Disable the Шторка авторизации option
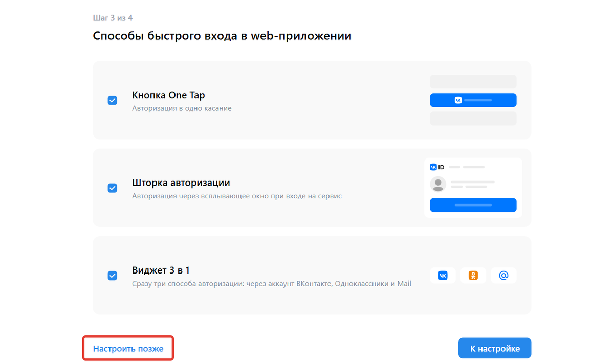 click(112, 188)
